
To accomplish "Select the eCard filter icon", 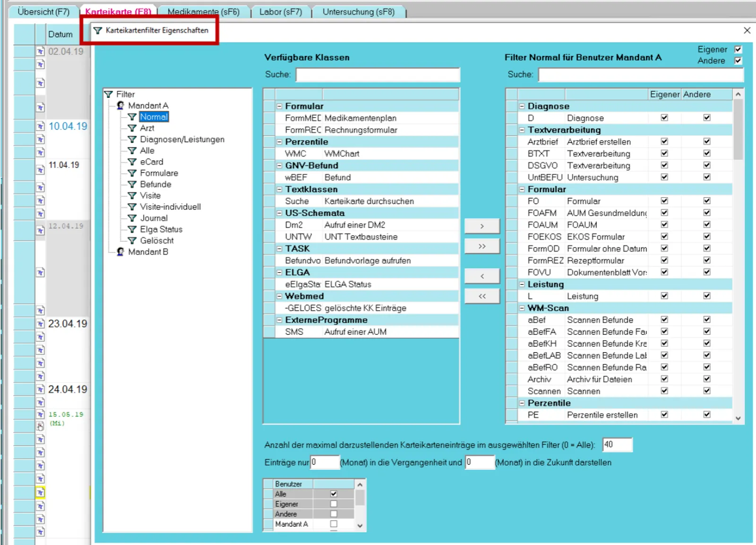I will point(132,162).
